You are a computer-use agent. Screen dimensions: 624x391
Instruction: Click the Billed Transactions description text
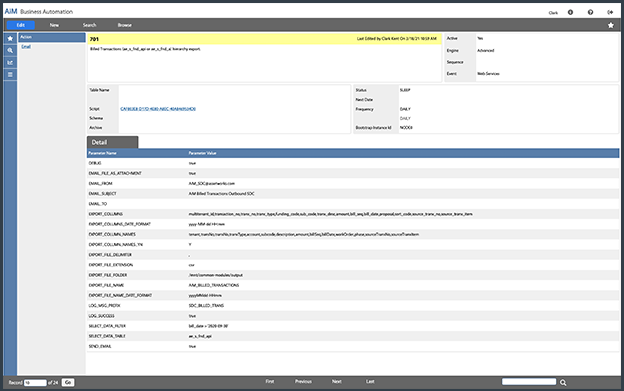(x=145, y=49)
